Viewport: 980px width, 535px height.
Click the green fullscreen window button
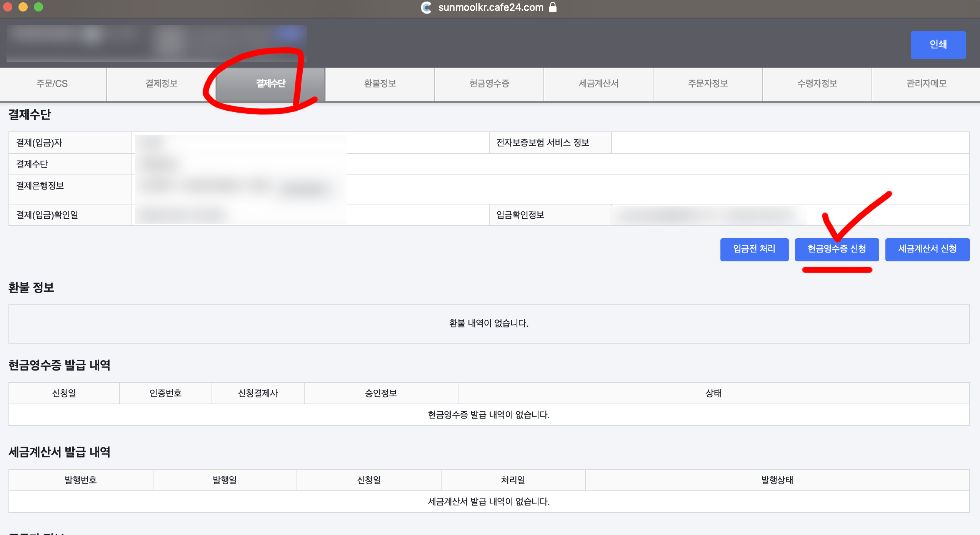pos(38,7)
